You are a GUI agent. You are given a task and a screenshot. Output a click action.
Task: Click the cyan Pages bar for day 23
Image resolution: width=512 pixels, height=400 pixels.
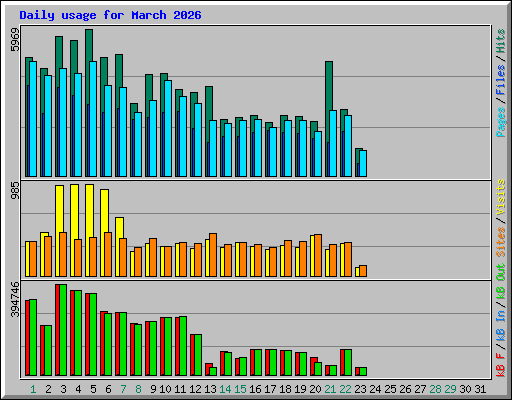(x=363, y=163)
